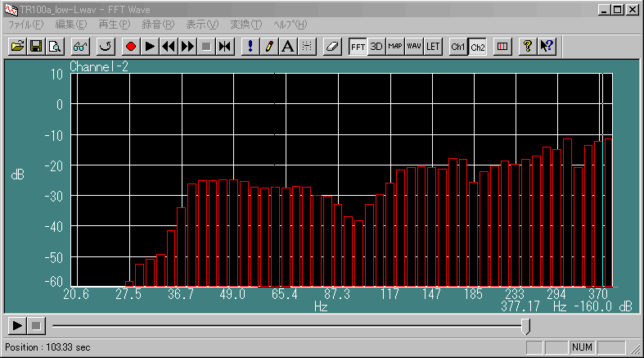Switch to FFT display mode

(358, 47)
